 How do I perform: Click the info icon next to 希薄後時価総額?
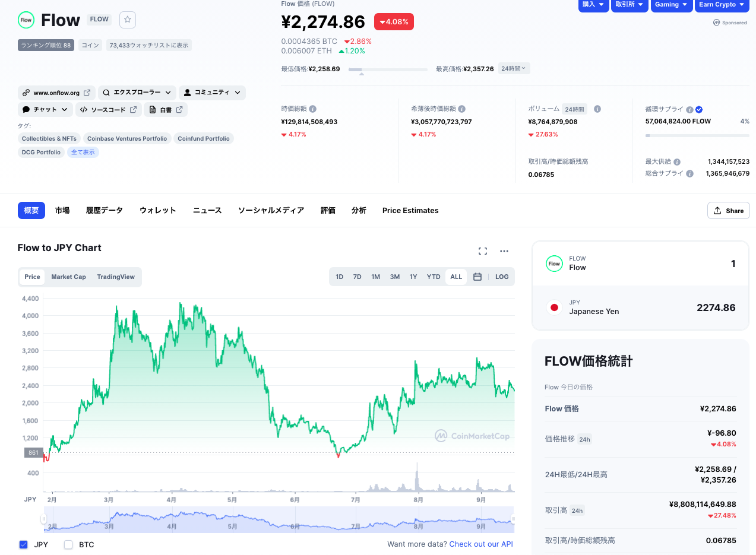point(462,109)
